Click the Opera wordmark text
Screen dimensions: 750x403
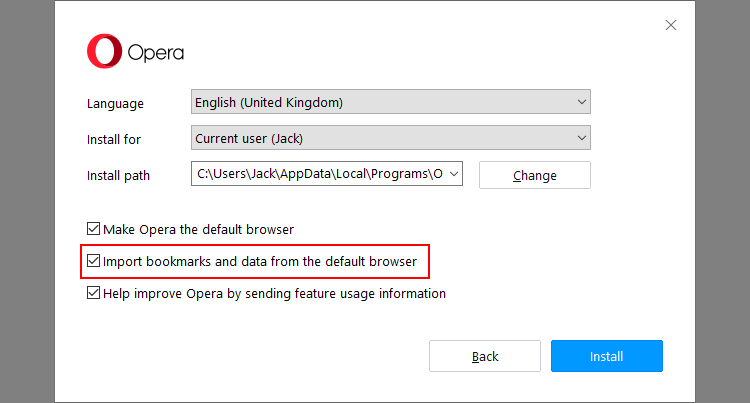click(x=155, y=53)
